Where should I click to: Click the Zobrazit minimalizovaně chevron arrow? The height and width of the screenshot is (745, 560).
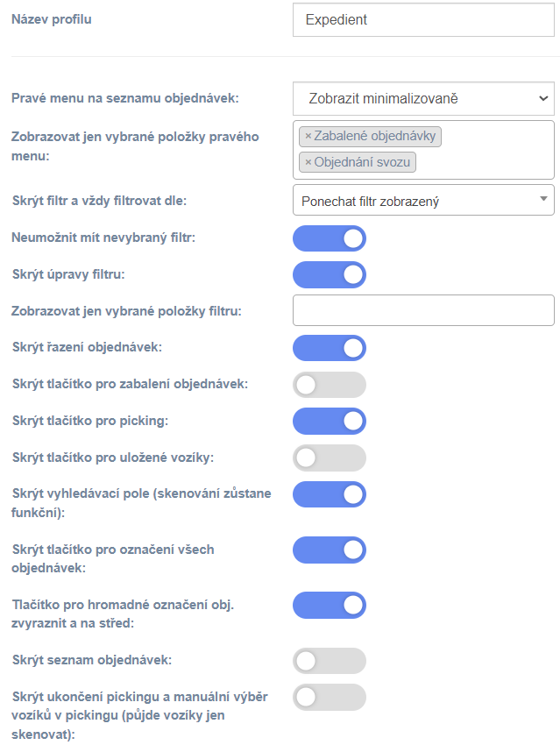pos(543,98)
